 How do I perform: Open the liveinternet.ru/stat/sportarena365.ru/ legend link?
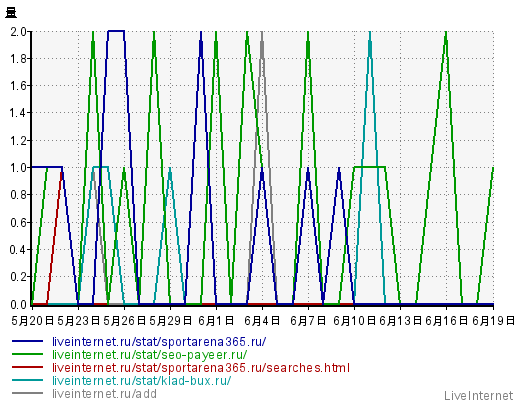pyautogui.click(x=159, y=342)
